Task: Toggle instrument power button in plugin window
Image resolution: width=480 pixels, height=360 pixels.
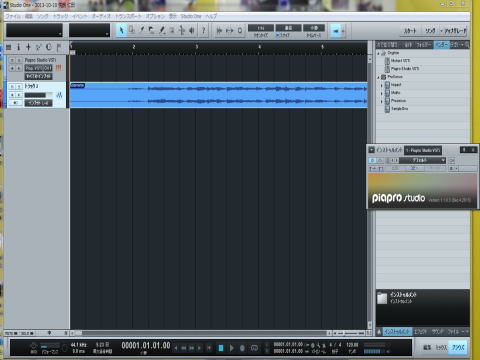Action: point(373,160)
